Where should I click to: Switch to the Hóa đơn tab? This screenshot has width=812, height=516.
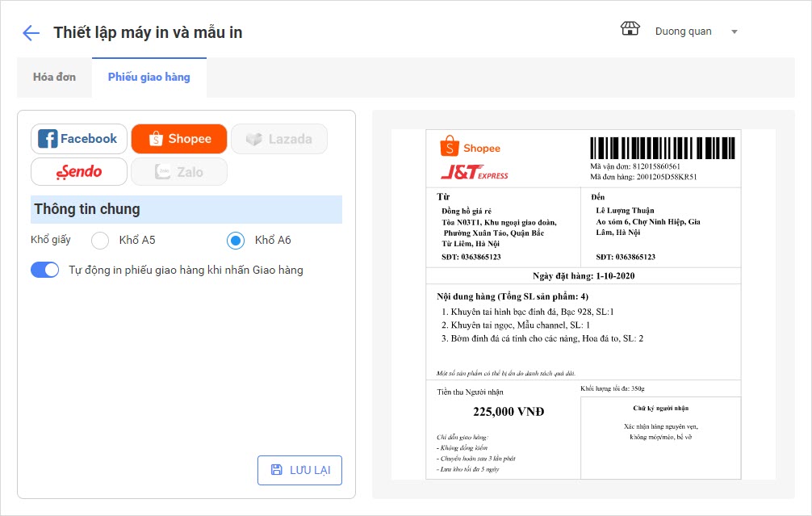[54, 78]
